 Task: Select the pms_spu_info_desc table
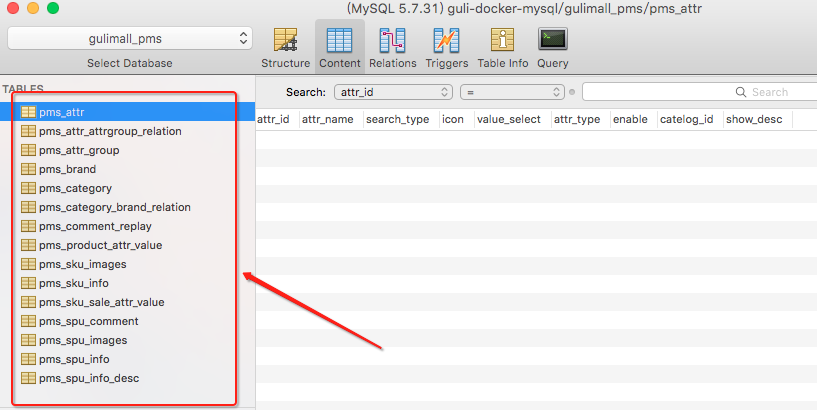click(89, 378)
